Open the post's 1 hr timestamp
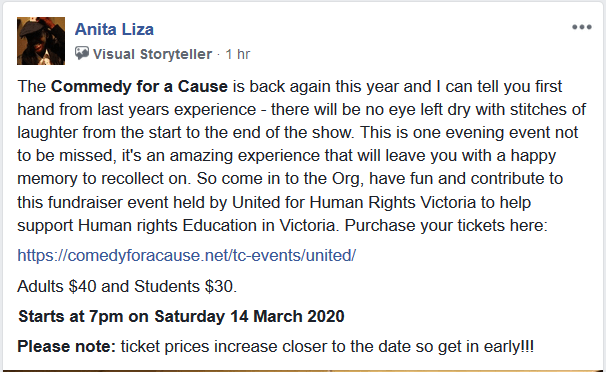Screen dimensions: 606x372 pos(238,54)
